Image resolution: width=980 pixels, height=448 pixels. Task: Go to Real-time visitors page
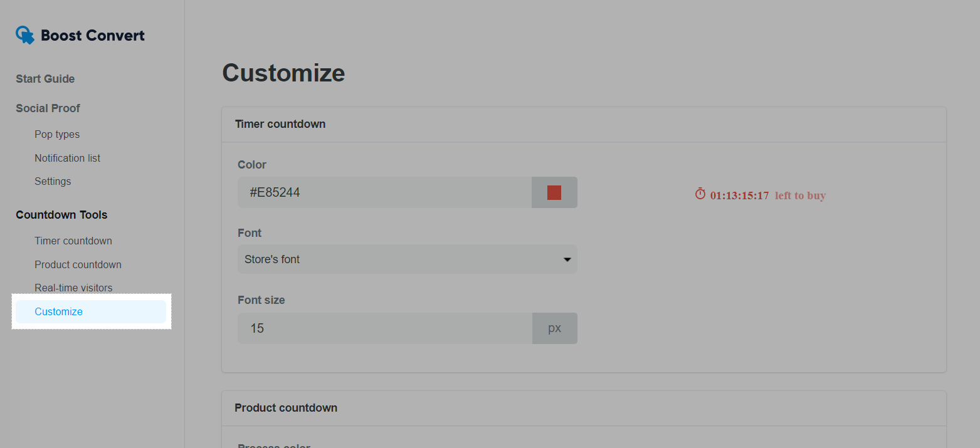73,288
